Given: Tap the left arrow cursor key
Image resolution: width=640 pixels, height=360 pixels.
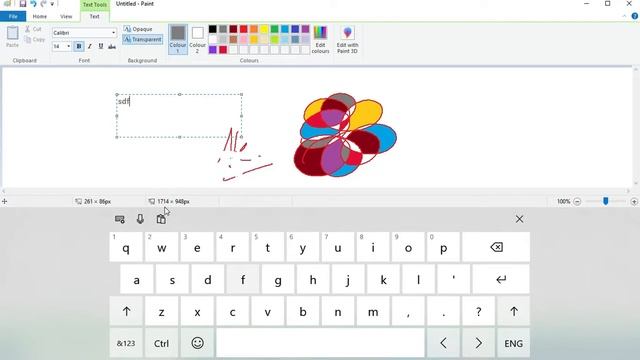Looking at the screenshot, I should point(443,343).
